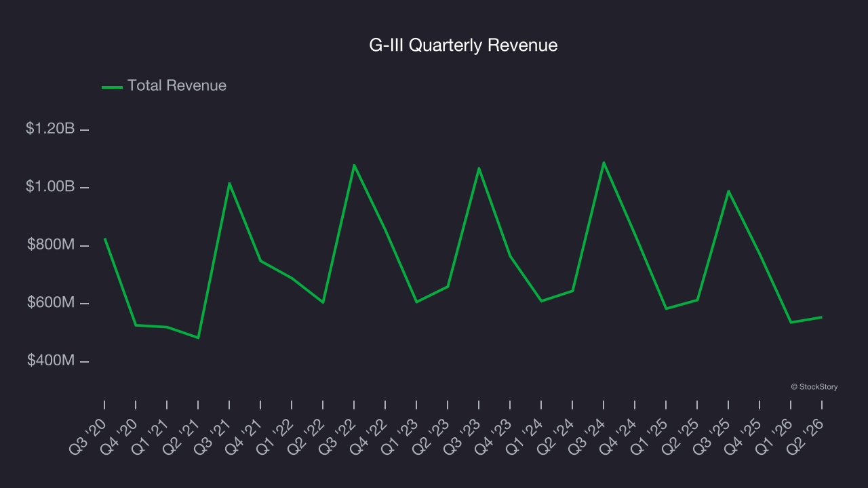Click the chart title 'G-III Quarterly Revenue'

463,45
